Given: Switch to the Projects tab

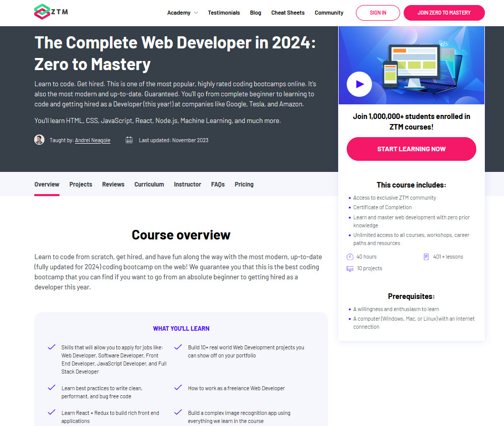Looking at the screenshot, I should [x=81, y=184].
